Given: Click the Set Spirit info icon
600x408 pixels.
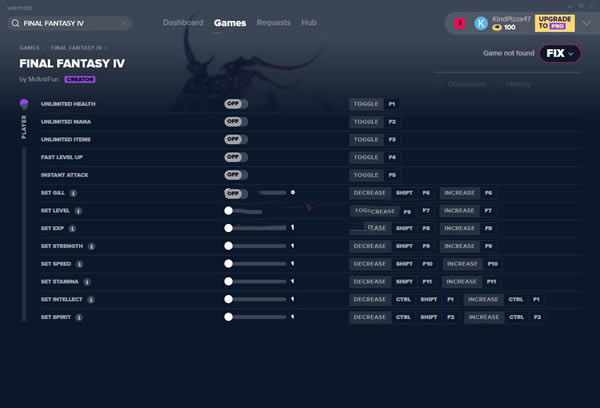Looking at the screenshot, I should pos(78,317).
